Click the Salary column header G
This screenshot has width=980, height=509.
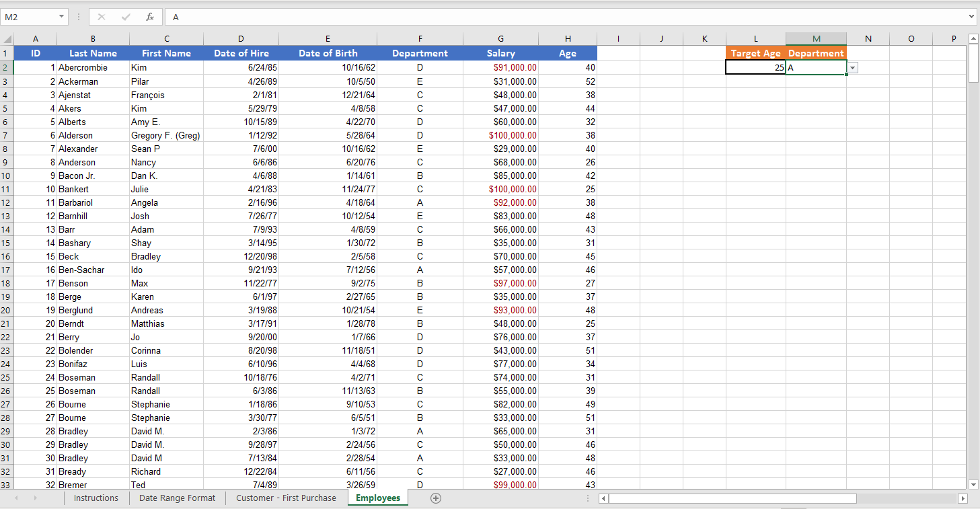pos(500,38)
